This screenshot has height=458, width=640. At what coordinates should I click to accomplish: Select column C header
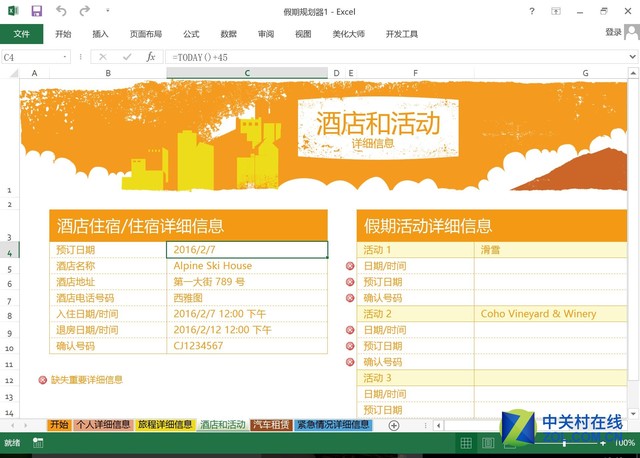coord(247,73)
